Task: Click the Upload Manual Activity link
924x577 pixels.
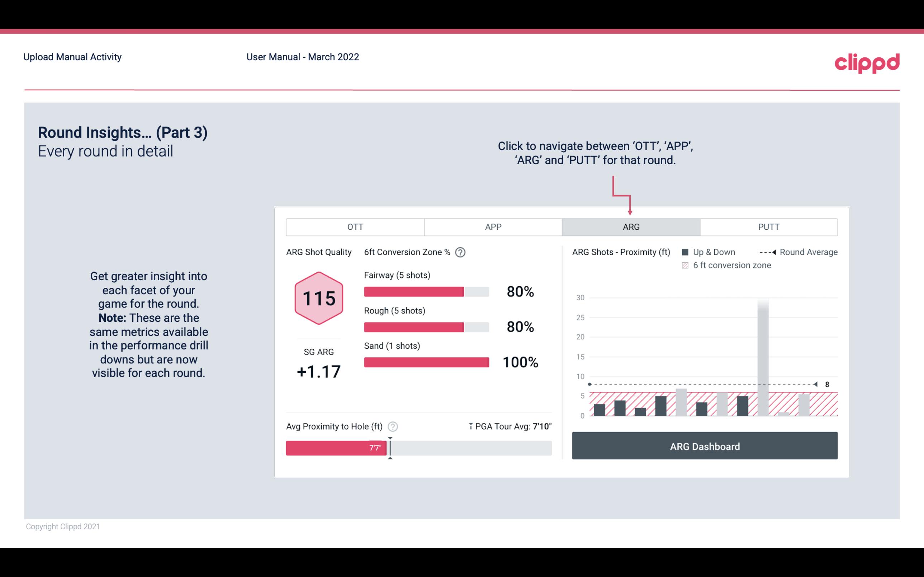Action: click(x=73, y=57)
